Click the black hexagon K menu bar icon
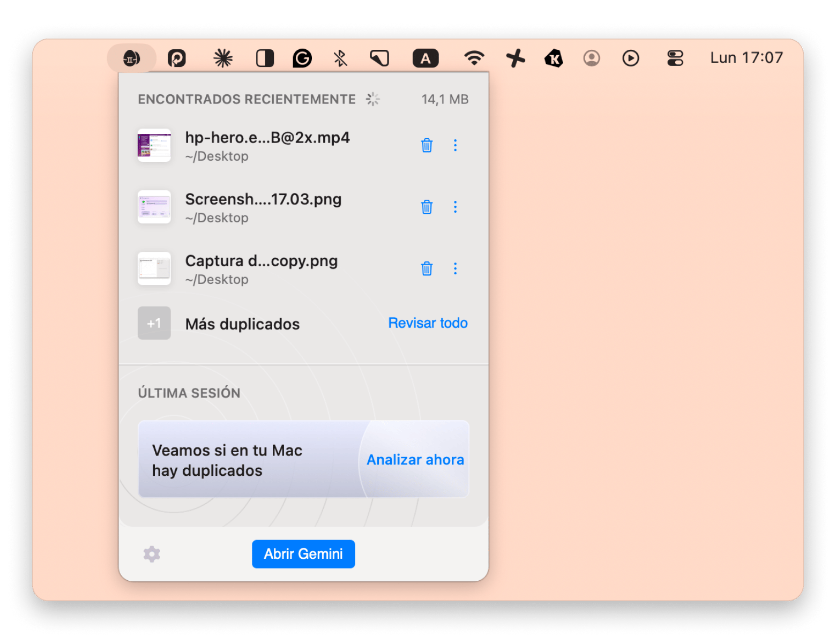This screenshot has width=836, height=644. [x=554, y=58]
